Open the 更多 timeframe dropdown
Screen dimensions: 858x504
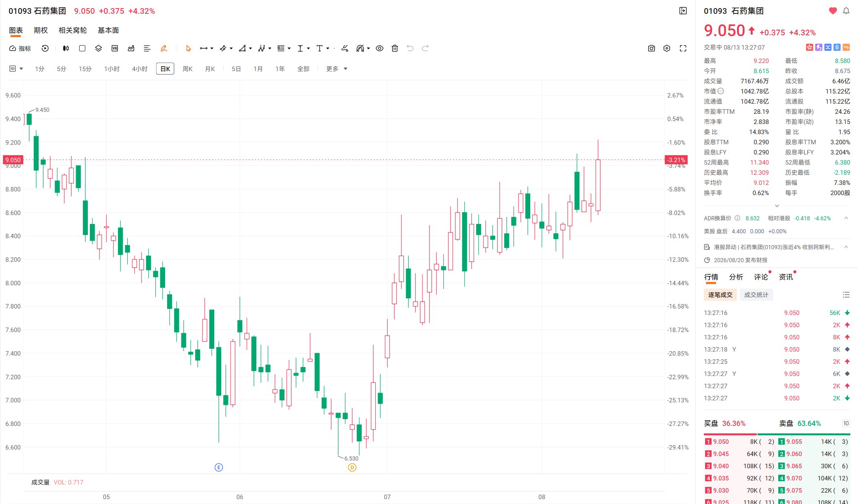[x=337, y=69]
